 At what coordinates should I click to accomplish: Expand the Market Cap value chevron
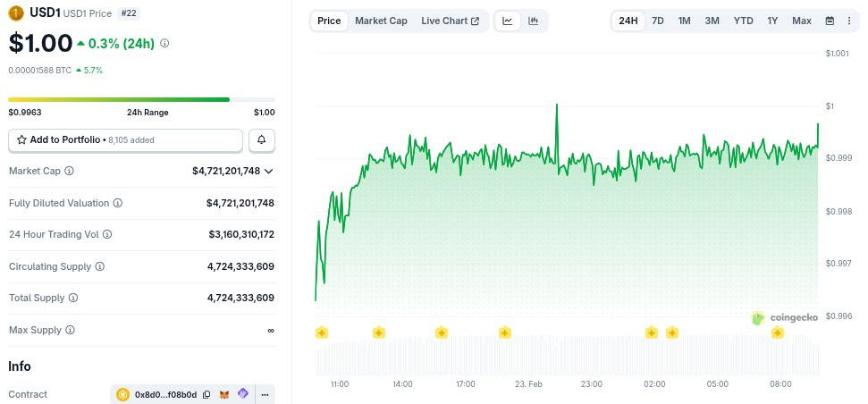(269, 171)
